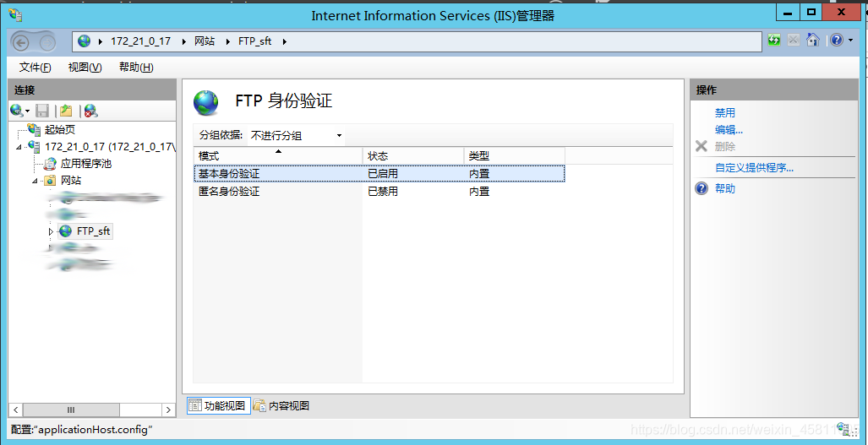Expand the FTP_sft tree node
868x445 pixels.
point(51,231)
